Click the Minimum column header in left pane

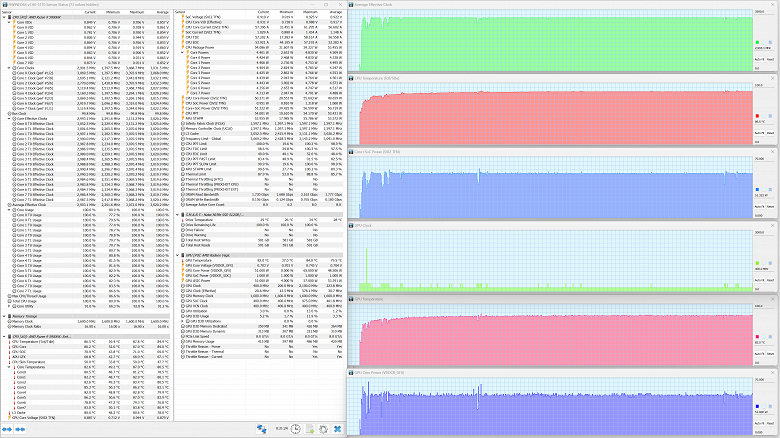[113, 12]
